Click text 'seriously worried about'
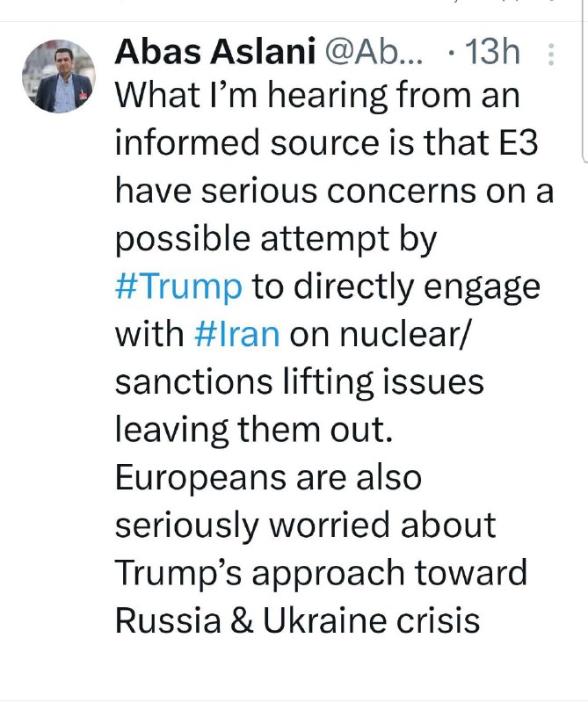This screenshot has width=588, height=703. (306, 526)
